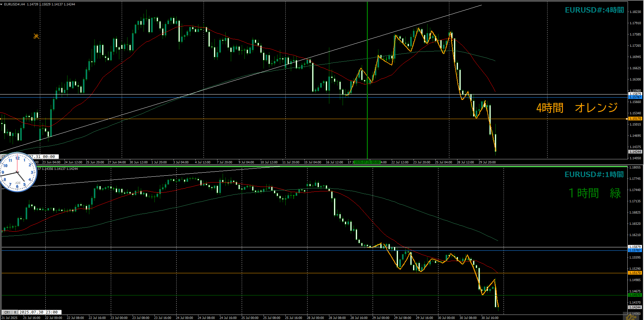
Task: Click the R button beside CR1
Action: click(15, 312)
